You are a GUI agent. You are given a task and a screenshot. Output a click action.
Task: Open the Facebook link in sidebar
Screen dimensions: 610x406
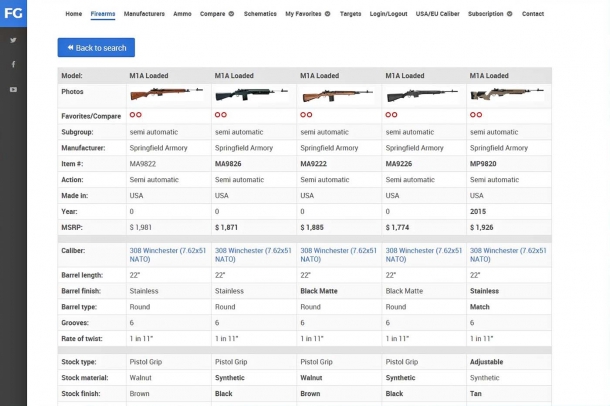click(13, 64)
